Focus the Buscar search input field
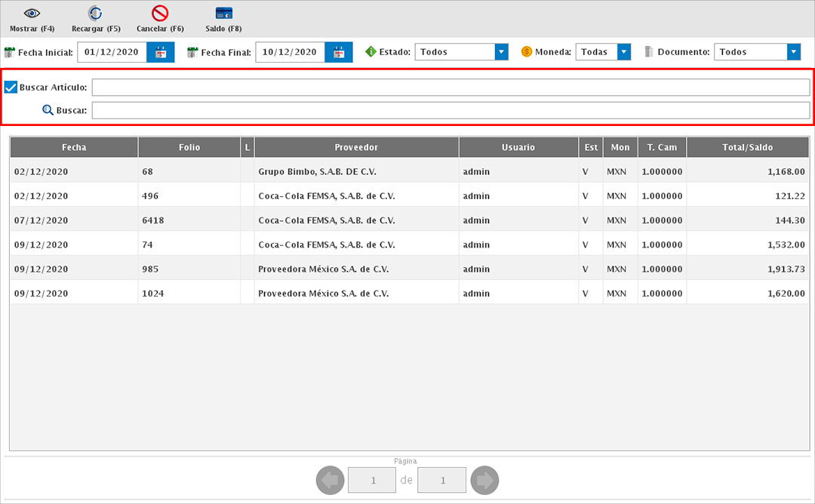The image size is (815, 504). (450, 111)
